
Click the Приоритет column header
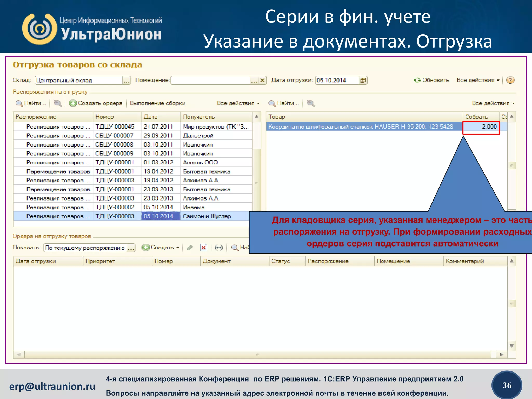[118, 261]
